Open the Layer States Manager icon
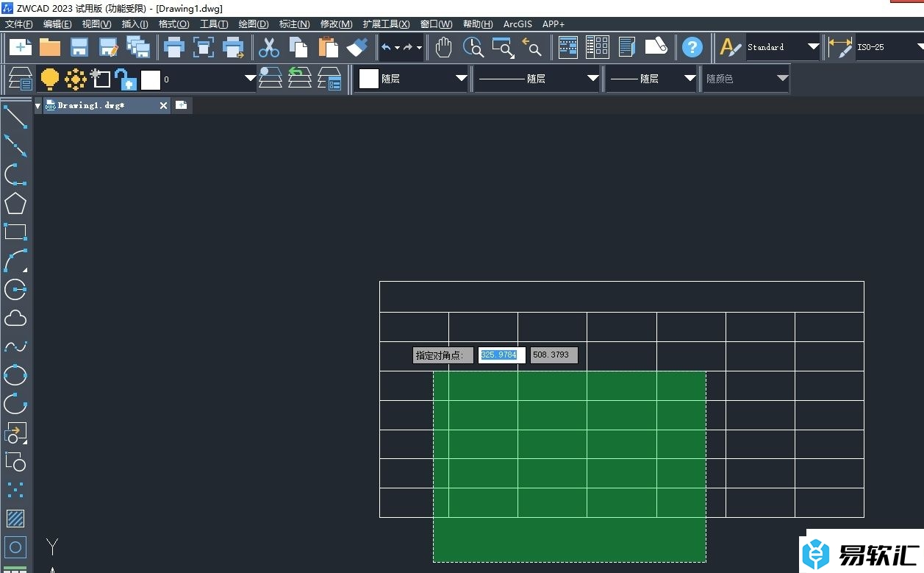 click(329, 78)
